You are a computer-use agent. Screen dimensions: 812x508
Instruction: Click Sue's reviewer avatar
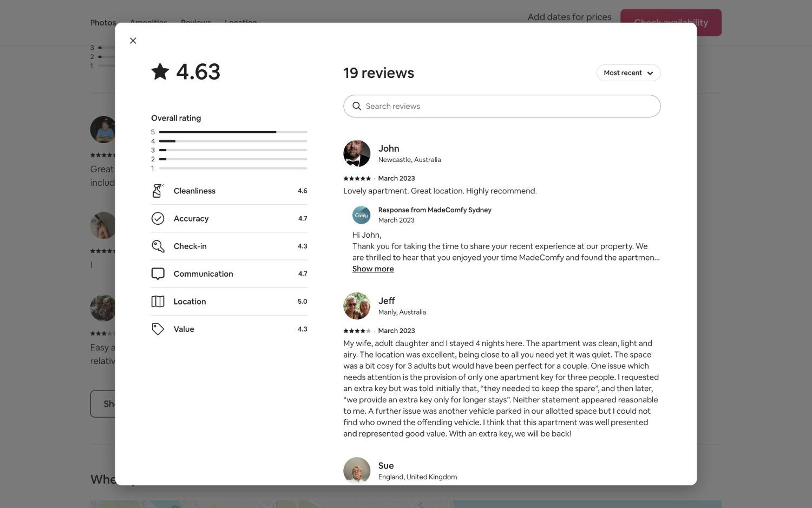coord(357,470)
